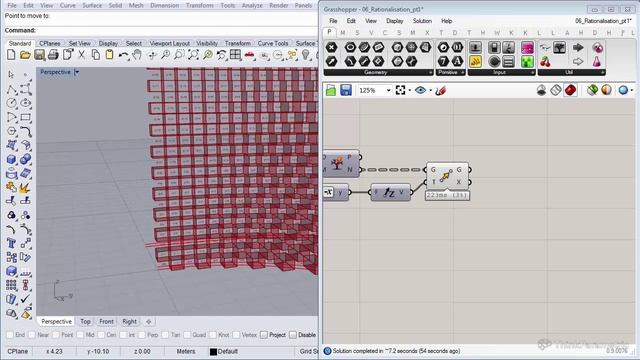Image resolution: width=640 pixels, height=360 pixels.
Task: Click the red sketch pen icon in Grasshopper
Action: (440, 90)
